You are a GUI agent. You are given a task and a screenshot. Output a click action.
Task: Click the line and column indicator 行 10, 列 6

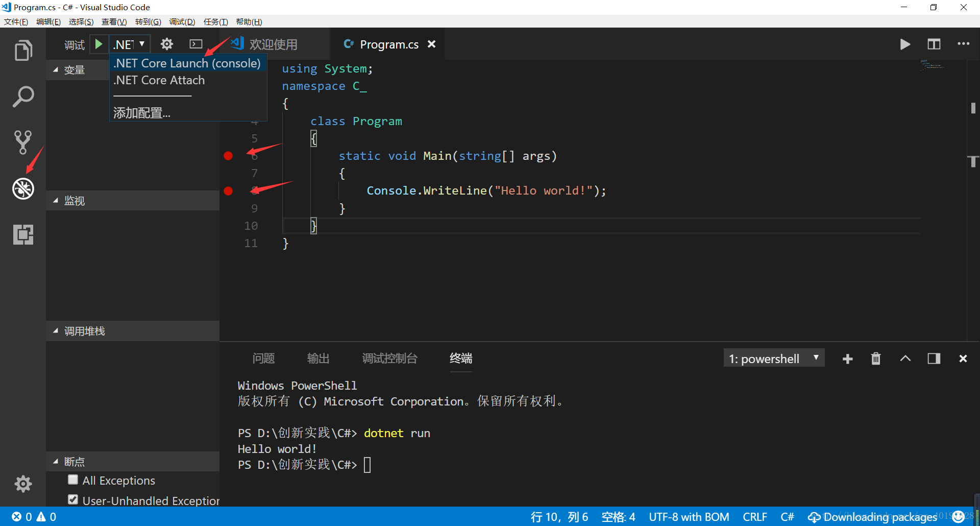click(x=559, y=517)
